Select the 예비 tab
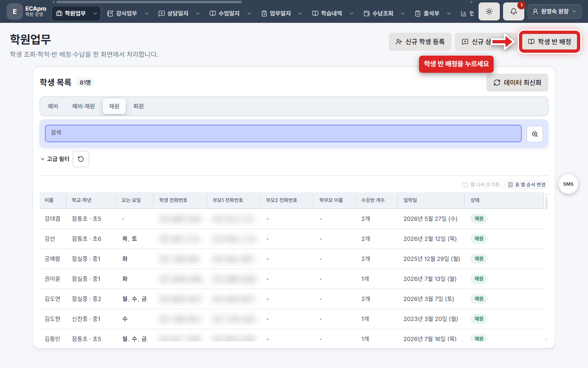Image resolution: width=588 pixels, height=368 pixels. pyautogui.click(x=53, y=106)
